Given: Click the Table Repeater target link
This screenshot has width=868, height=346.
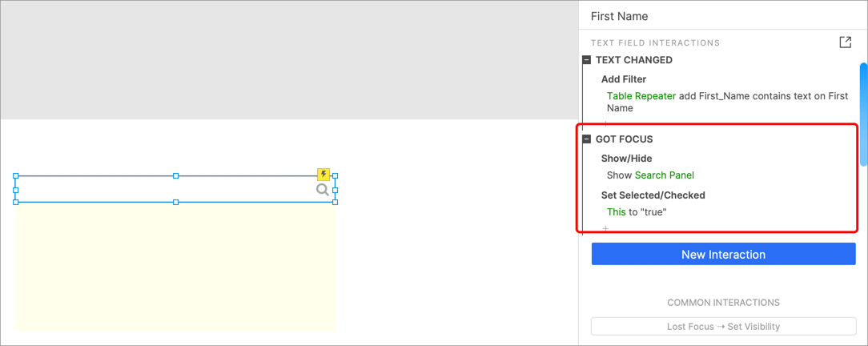Looking at the screenshot, I should point(641,96).
